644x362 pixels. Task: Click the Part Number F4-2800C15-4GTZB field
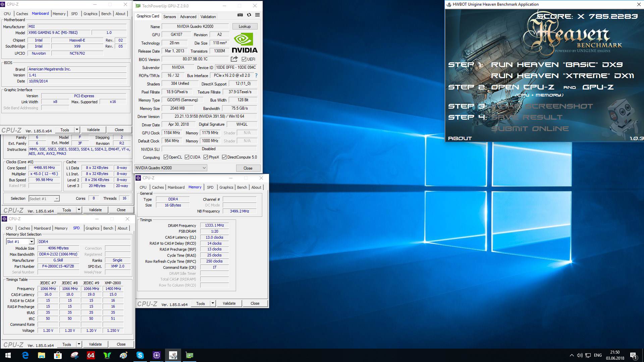(x=58, y=266)
